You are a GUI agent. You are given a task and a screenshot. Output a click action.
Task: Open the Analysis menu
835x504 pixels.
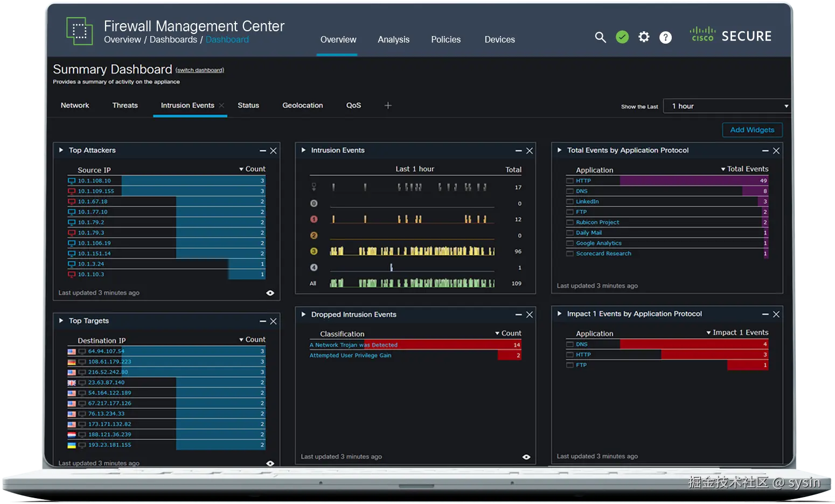tap(393, 39)
